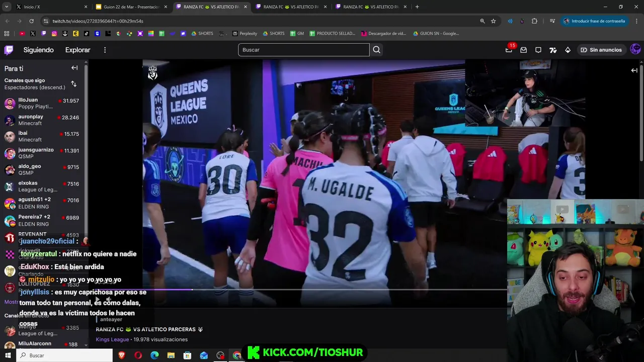Open GUION SN - Google bookmark
Viewport: 644px width, 362px height.
436,34
